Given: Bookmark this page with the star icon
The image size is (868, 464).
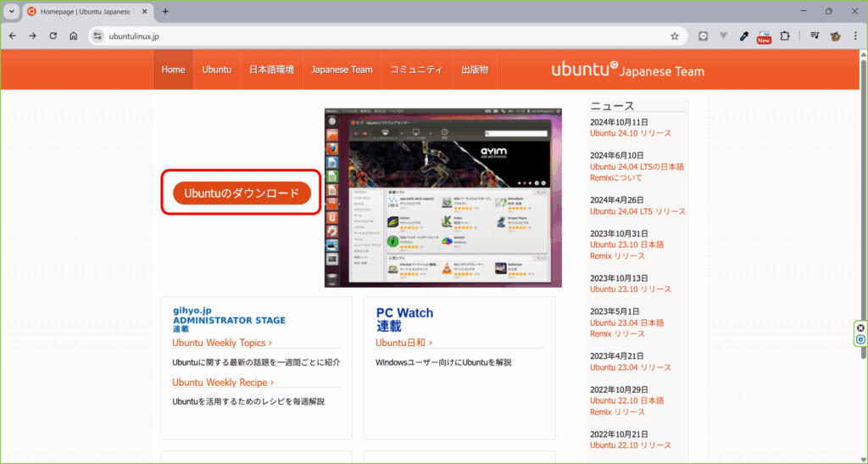Looking at the screenshot, I should [x=674, y=36].
